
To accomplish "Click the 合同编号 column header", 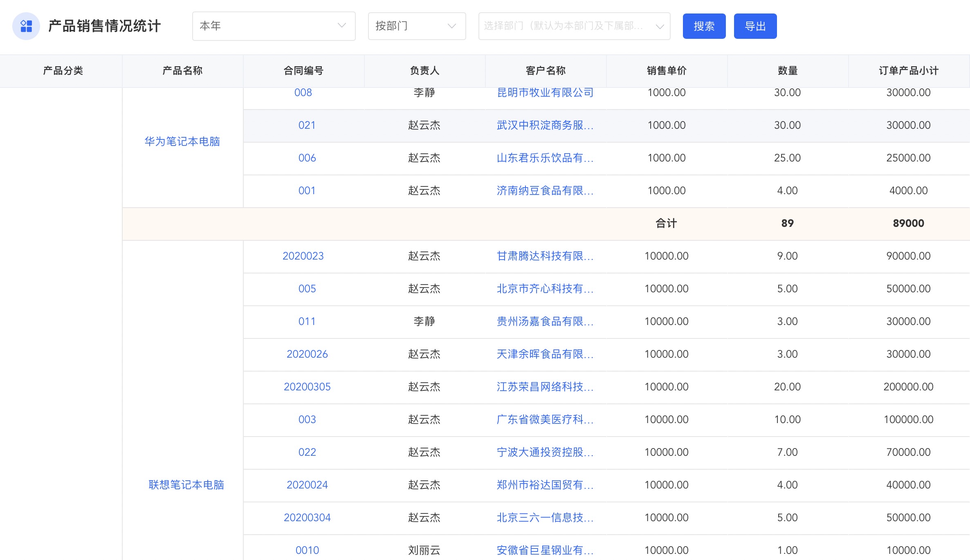I will (303, 71).
